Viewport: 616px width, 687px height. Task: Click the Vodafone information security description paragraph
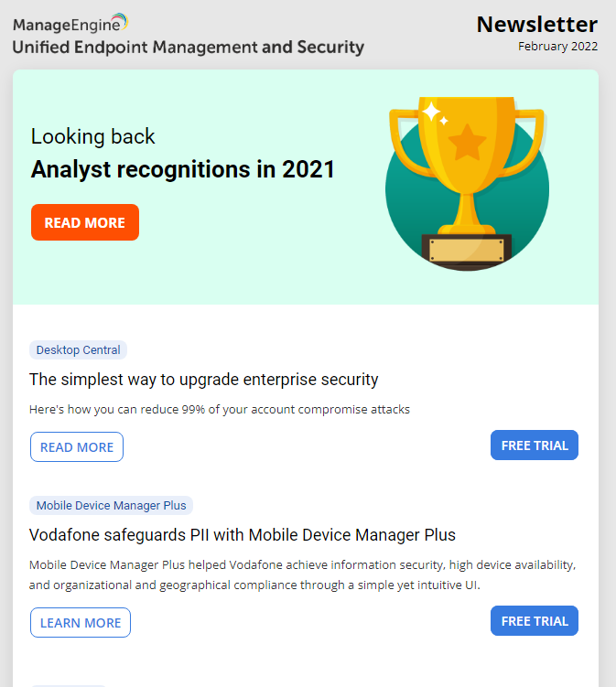pos(303,574)
